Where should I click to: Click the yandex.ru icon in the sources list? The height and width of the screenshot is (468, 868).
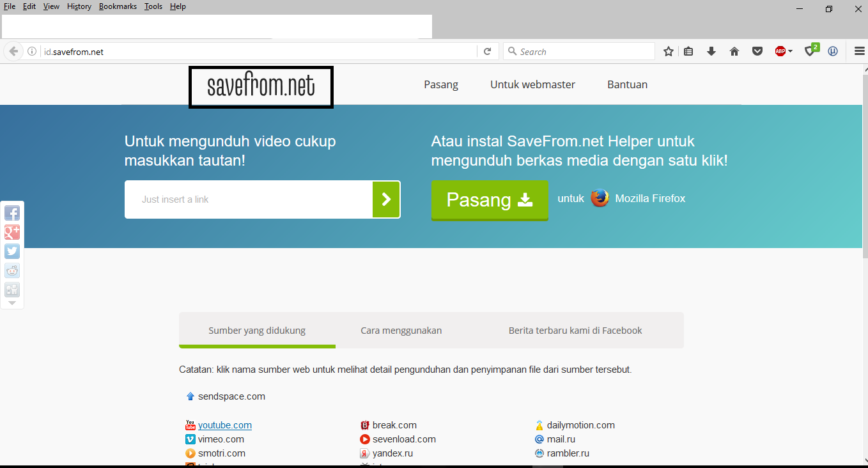365,453
